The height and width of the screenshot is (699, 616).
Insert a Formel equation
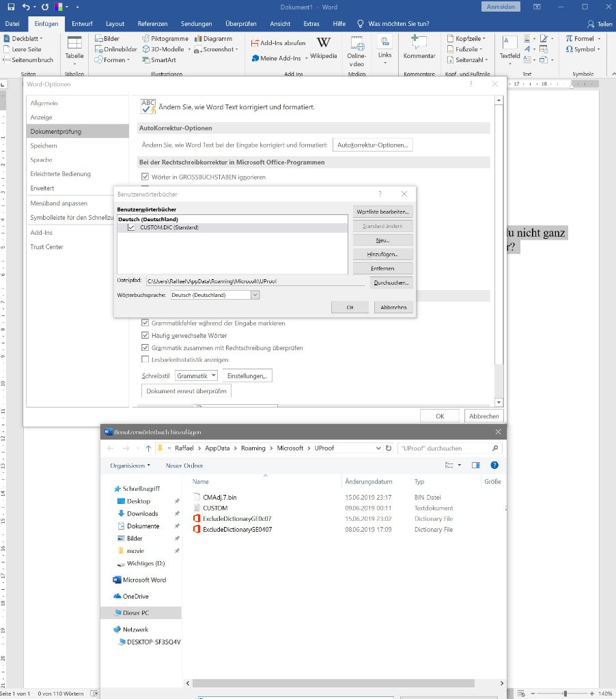(580, 39)
